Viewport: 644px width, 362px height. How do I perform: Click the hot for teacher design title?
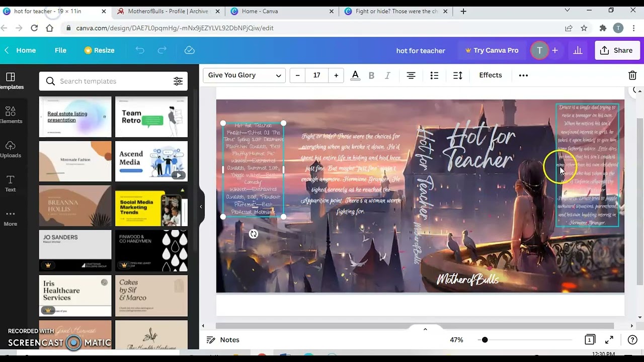(x=421, y=51)
